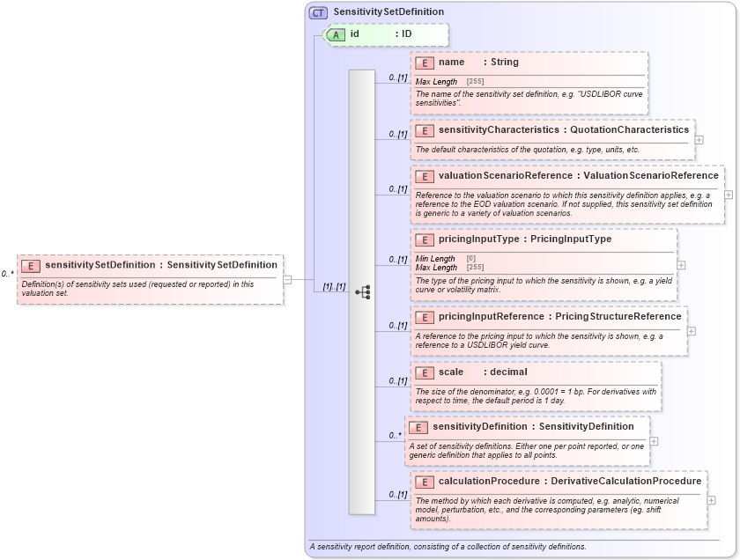Screen dimensions: 740x560
Task: Expand calculationProcedure with its plus box
Action: (x=710, y=502)
